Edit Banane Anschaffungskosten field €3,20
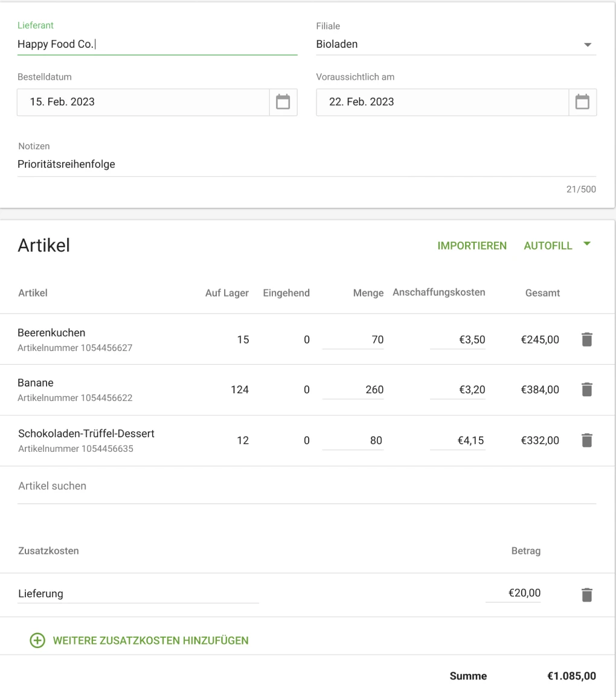 [x=458, y=390]
